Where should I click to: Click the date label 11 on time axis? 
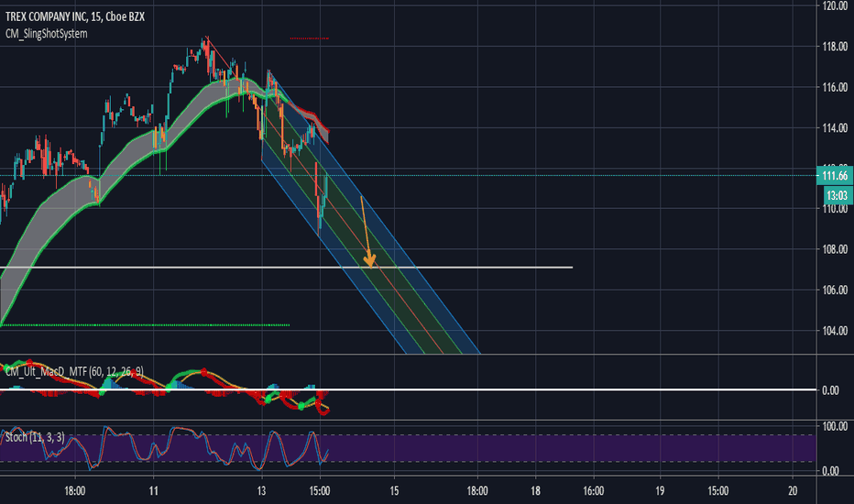154,491
